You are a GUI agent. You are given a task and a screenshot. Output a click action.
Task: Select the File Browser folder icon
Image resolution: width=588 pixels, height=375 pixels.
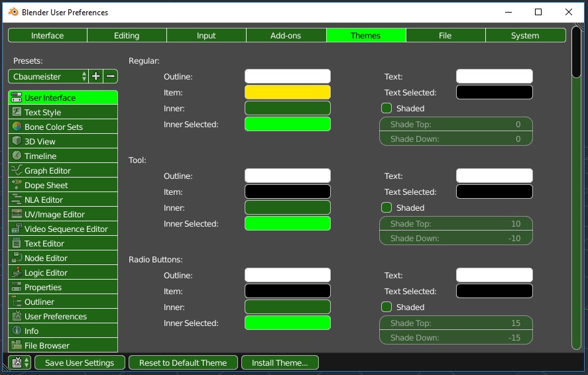[17, 345]
